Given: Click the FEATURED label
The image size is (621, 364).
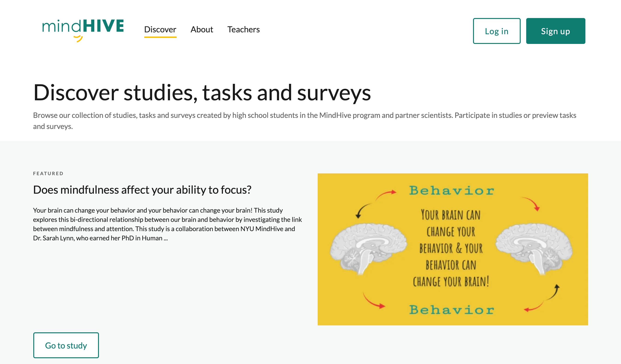Looking at the screenshot, I should coord(48,174).
